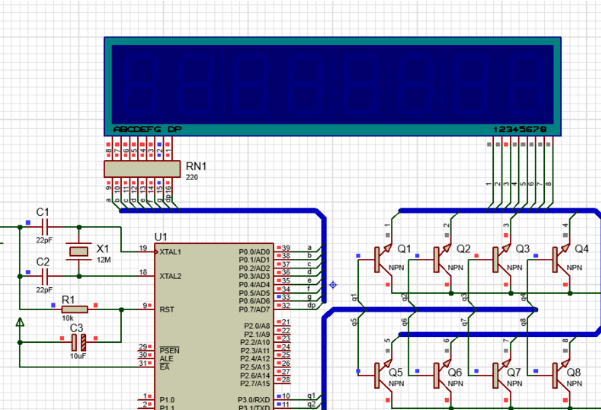Viewport: 601px width, 410px height.
Task: Click pin number 19 at XTAL1
Action: [143, 248]
